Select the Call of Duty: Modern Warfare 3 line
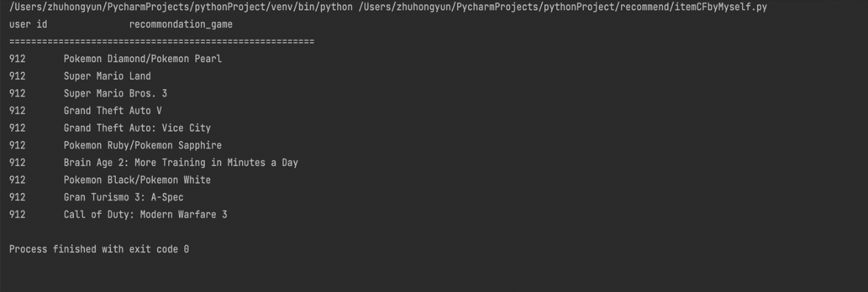868x292 pixels. (x=145, y=215)
